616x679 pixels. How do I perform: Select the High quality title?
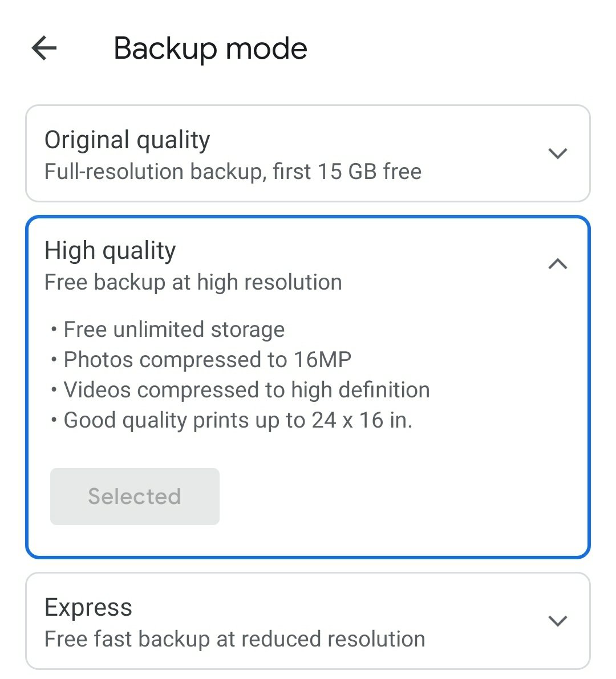click(110, 251)
